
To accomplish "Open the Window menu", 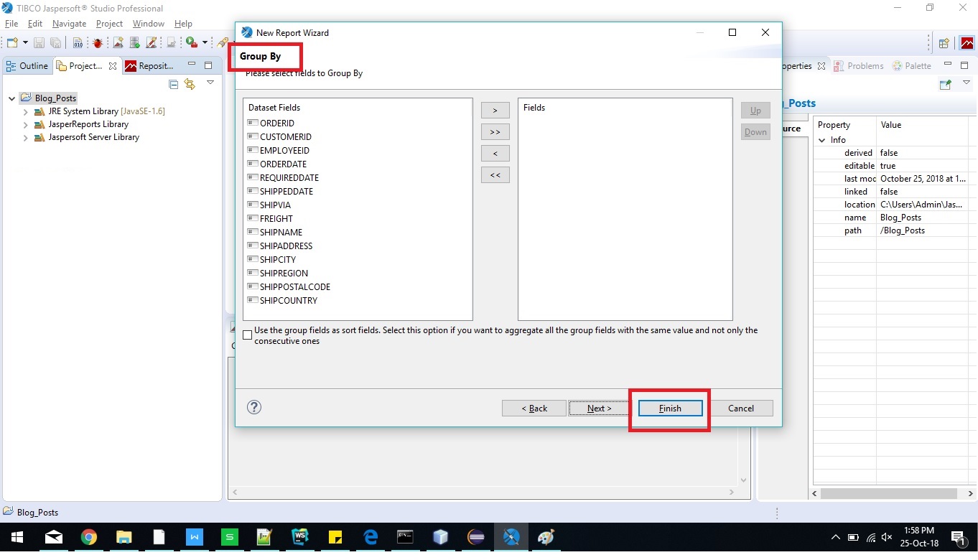I will pos(148,23).
